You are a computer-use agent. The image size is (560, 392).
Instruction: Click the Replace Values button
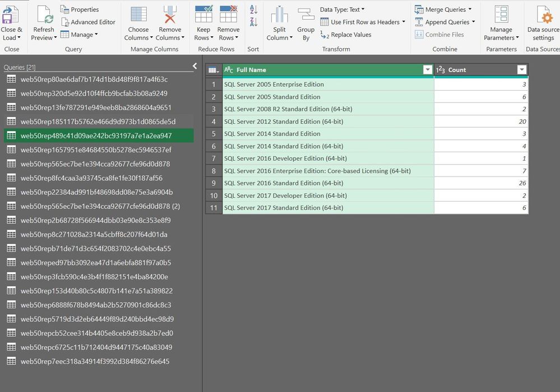[x=346, y=35]
